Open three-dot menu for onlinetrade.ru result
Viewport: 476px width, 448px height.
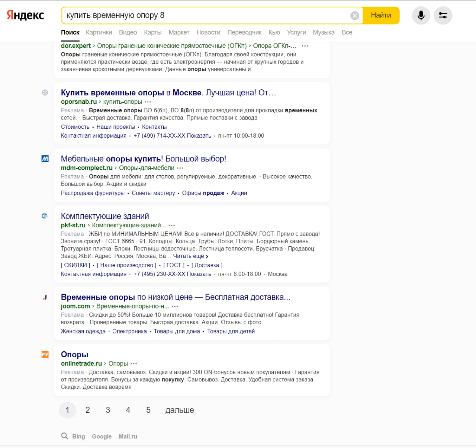click(134, 364)
